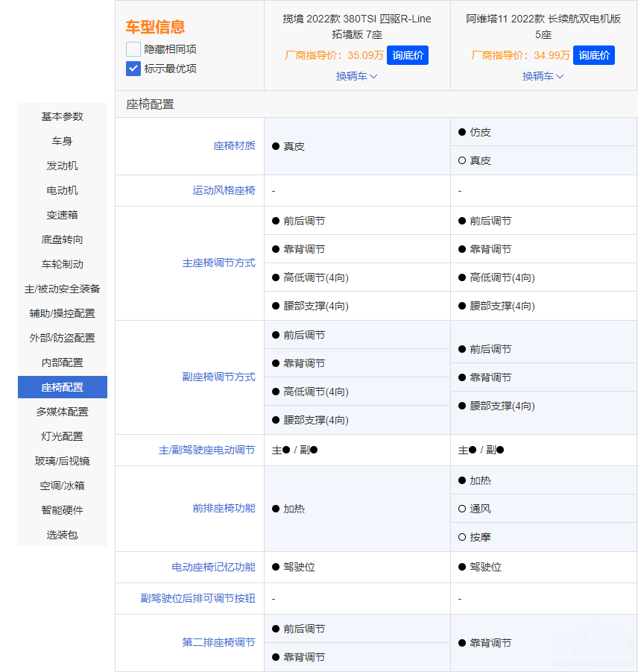
Task: Switch to the 基本参数 section
Action: click(x=62, y=116)
